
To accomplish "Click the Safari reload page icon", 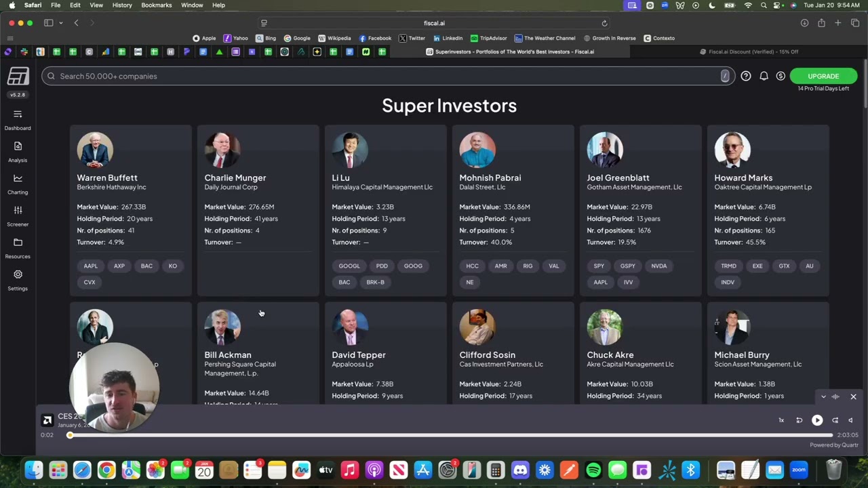I will pyautogui.click(x=604, y=23).
